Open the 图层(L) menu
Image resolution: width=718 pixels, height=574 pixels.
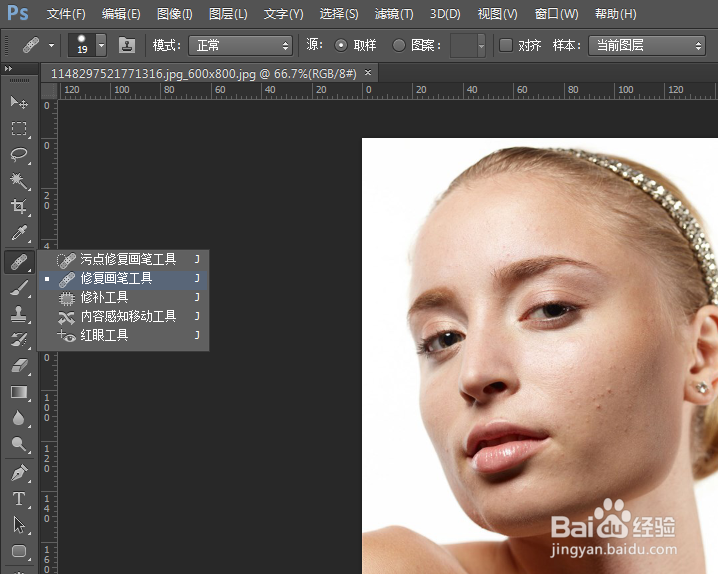pos(228,14)
